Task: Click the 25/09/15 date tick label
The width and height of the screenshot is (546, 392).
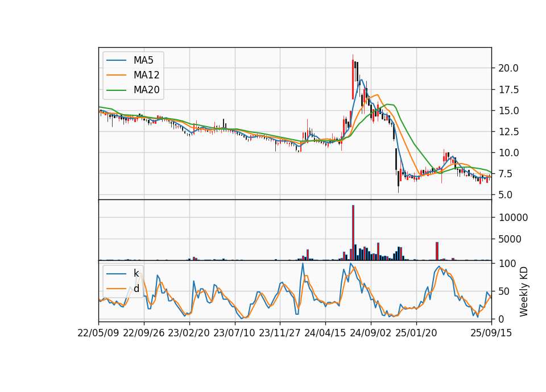Action: pos(491,333)
